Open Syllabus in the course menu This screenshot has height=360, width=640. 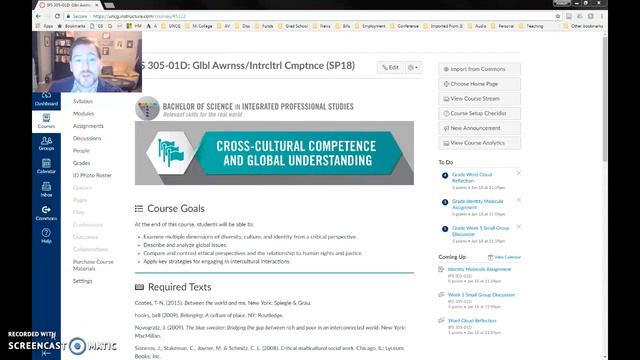pos(83,101)
